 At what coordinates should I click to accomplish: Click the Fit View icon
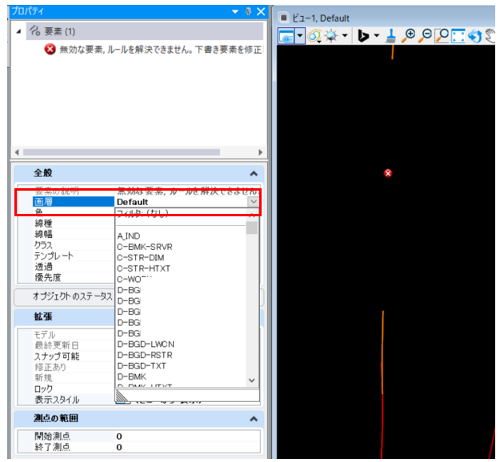pos(458,36)
